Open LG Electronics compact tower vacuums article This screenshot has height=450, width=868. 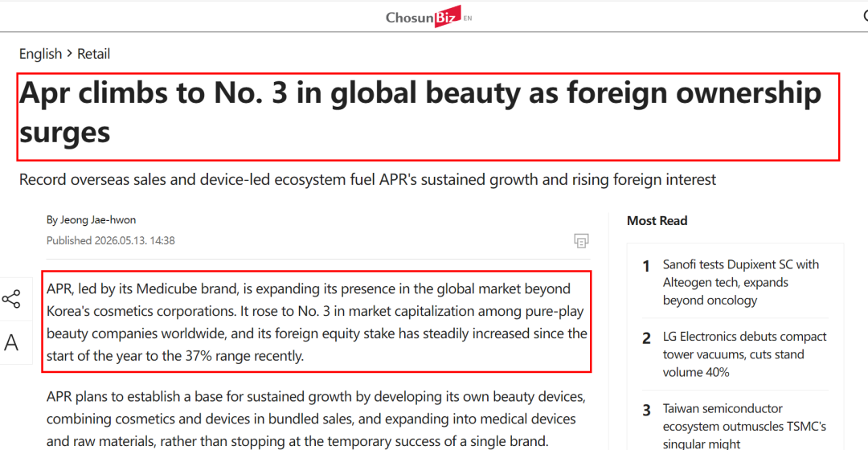click(744, 354)
